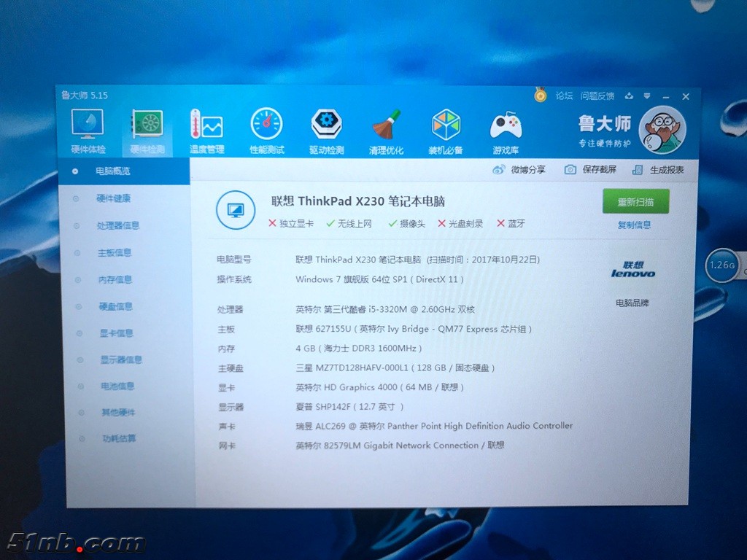Image resolution: width=747 pixels, height=560 pixels.
Task: Select 硬件健康 in the sidebar
Action: click(x=113, y=198)
